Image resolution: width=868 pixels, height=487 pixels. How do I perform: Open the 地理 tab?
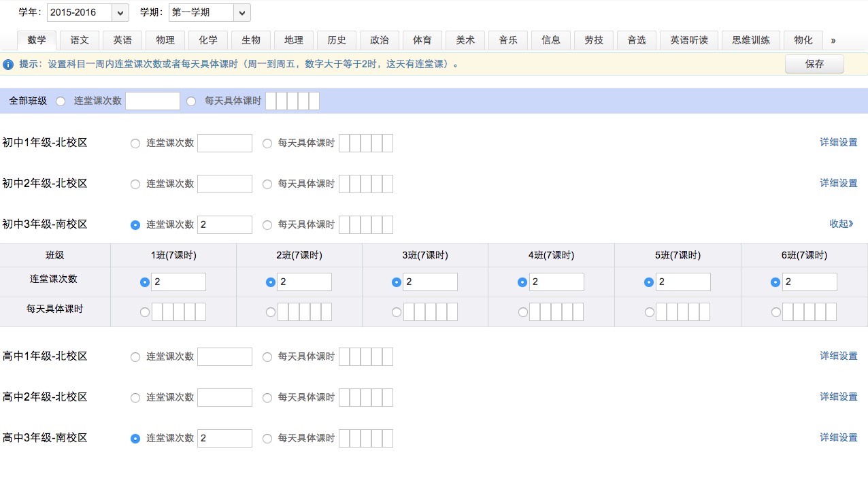[x=294, y=40]
